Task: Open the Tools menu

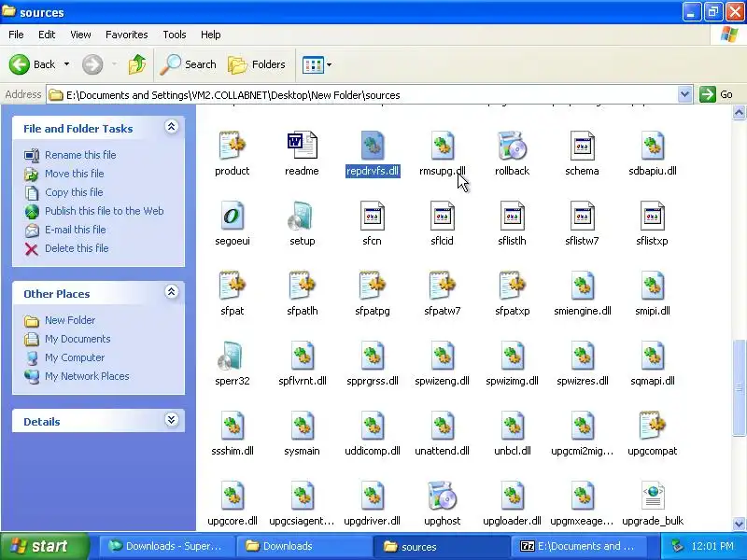Action: [175, 35]
